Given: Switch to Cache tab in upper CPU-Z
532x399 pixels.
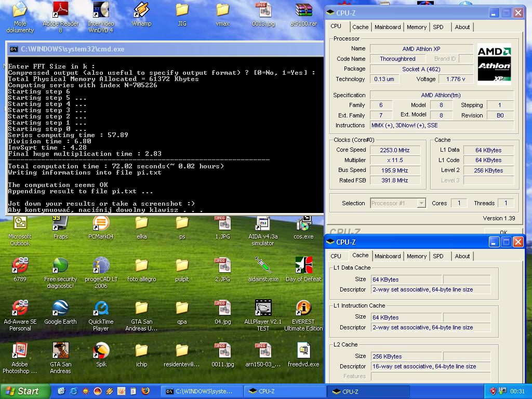Looking at the screenshot, I should pos(360,27).
